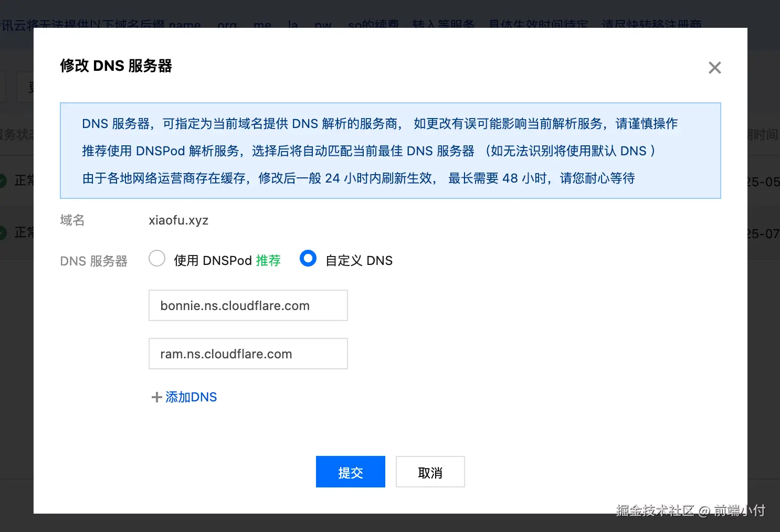Image resolution: width=780 pixels, height=532 pixels.
Task: Click the 修改 DNS 服务器 dialog title
Action: [116, 66]
